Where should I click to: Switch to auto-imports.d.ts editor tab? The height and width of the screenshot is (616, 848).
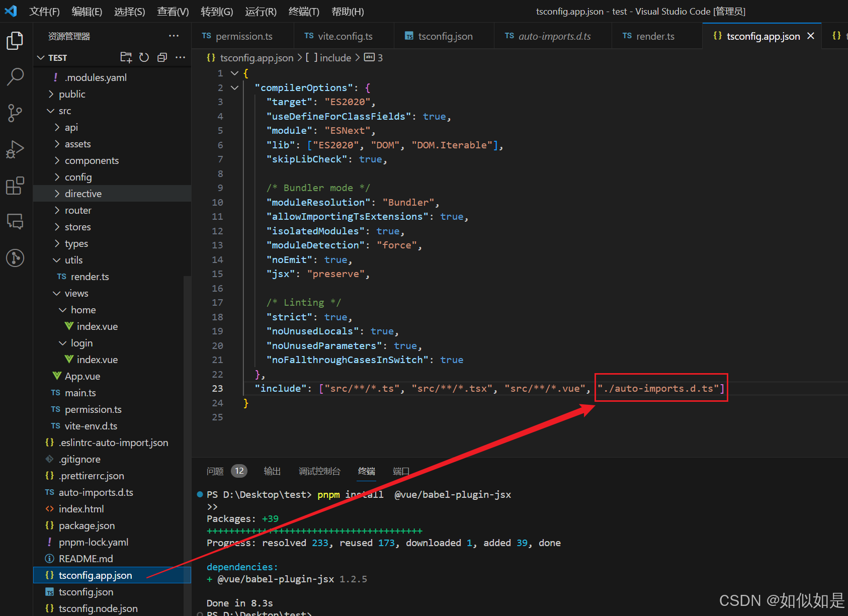pyautogui.click(x=553, y=36)
